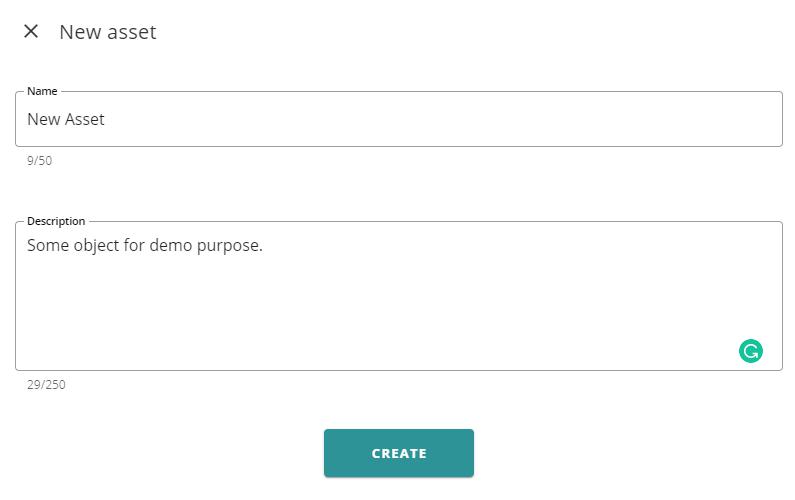The height and width of the screenshot is (500, 795).
Task: Click the Description field label
Action: tap(56, 221)
